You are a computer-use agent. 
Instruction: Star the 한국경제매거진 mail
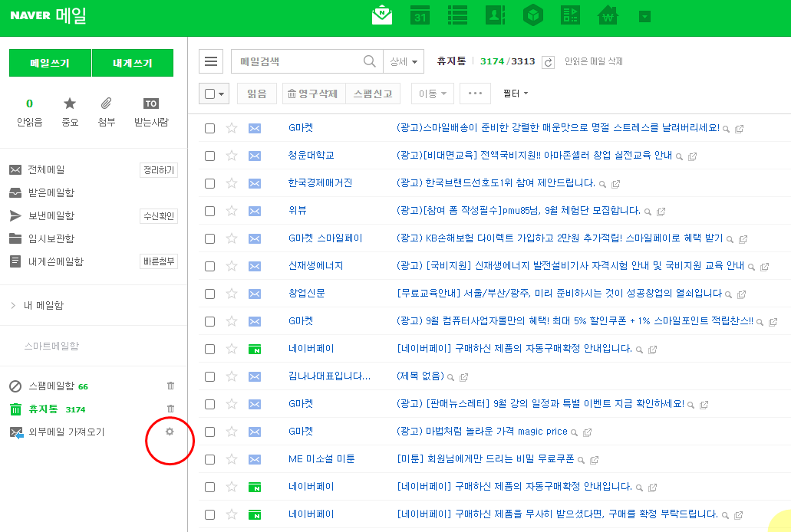[x=232, y=183]
